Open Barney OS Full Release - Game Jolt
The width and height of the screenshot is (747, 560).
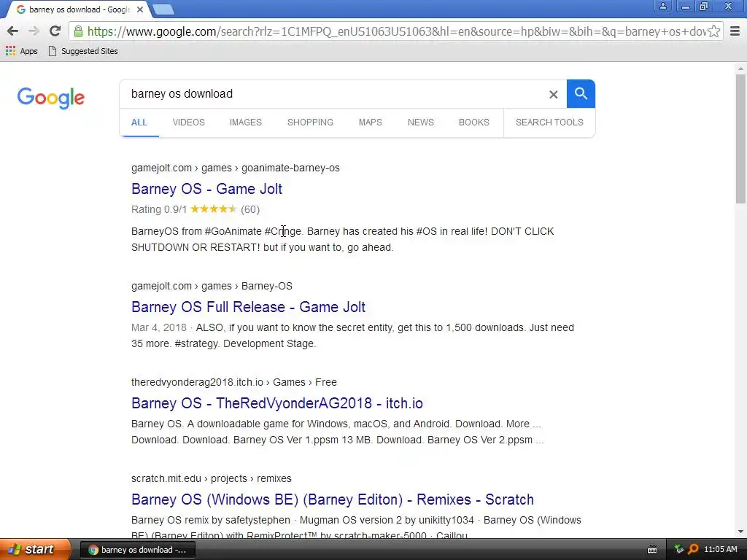(x=248, y=307)
